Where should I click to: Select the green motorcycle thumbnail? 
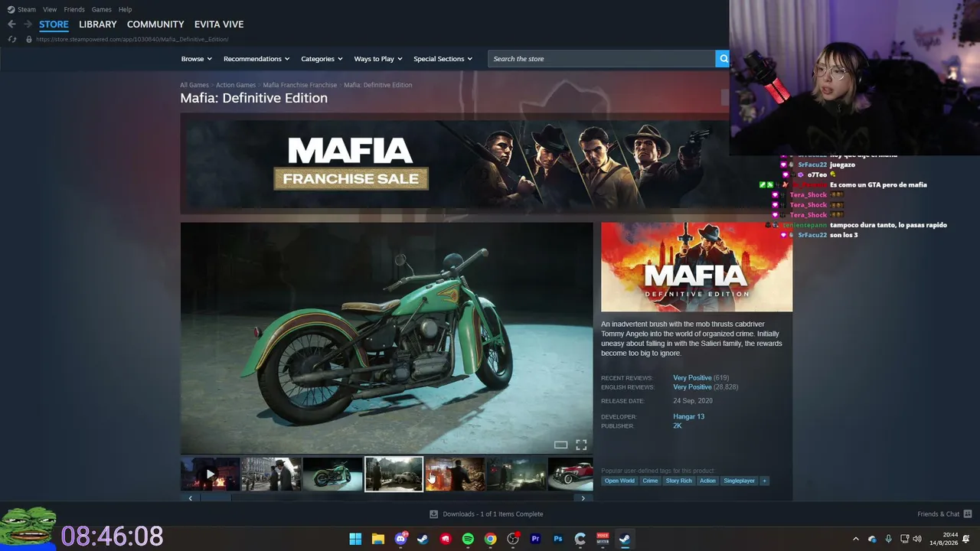point(332,474)
